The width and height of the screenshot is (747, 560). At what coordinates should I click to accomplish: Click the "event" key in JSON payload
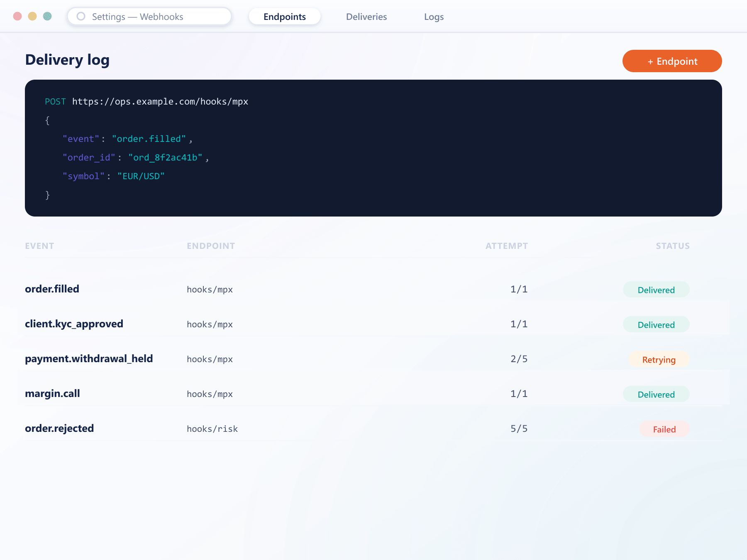click(81, 139)
